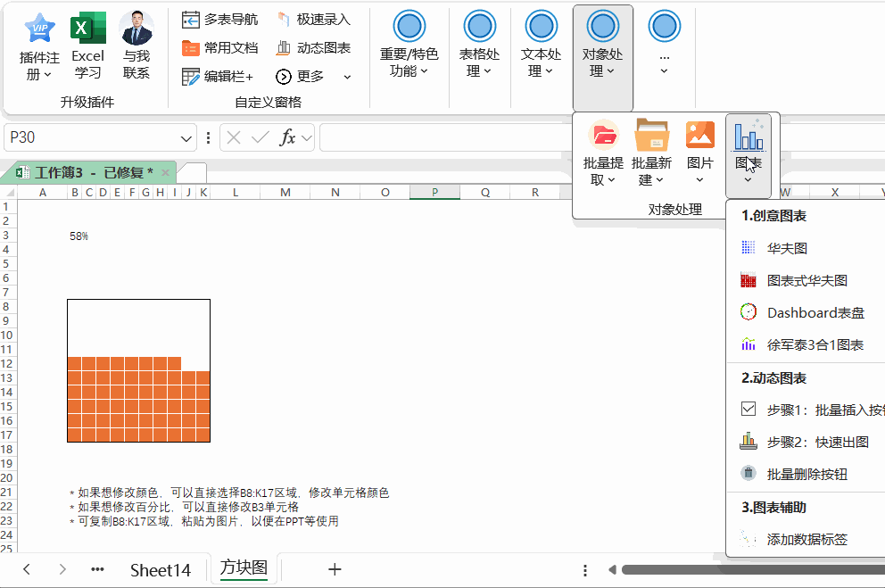Switch to 方块图 sheet tab
Viewport: 885px width, 588px height.
[244, 567]
